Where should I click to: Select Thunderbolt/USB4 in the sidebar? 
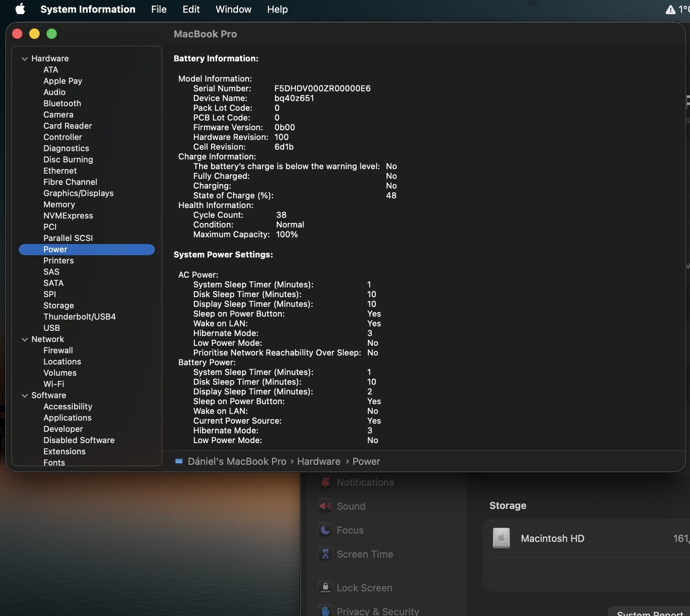click(x=80, y=317)
